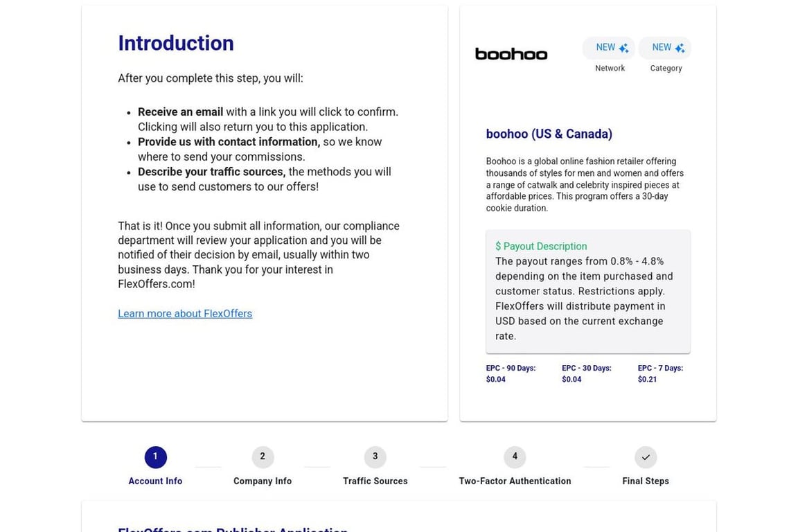This screenshot has height=532, width=798.
Task: Click the EPC - 30 Days value
Action: pyautogui.click(x=571, y=380)
